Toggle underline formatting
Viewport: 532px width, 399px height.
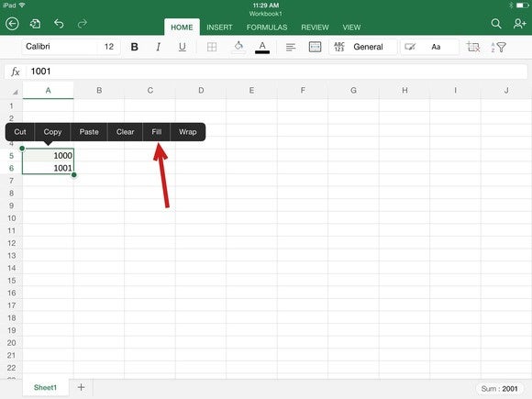(x=183, y=47)
